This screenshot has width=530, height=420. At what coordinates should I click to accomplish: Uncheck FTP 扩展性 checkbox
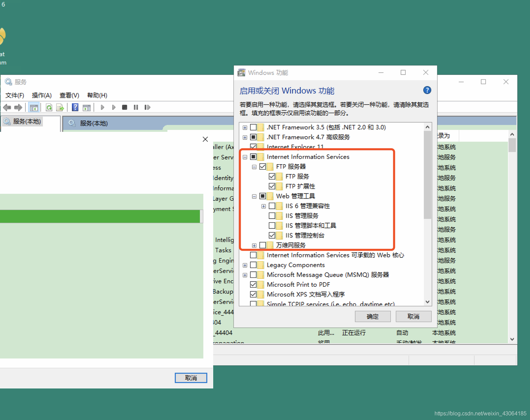click(272, 186)
